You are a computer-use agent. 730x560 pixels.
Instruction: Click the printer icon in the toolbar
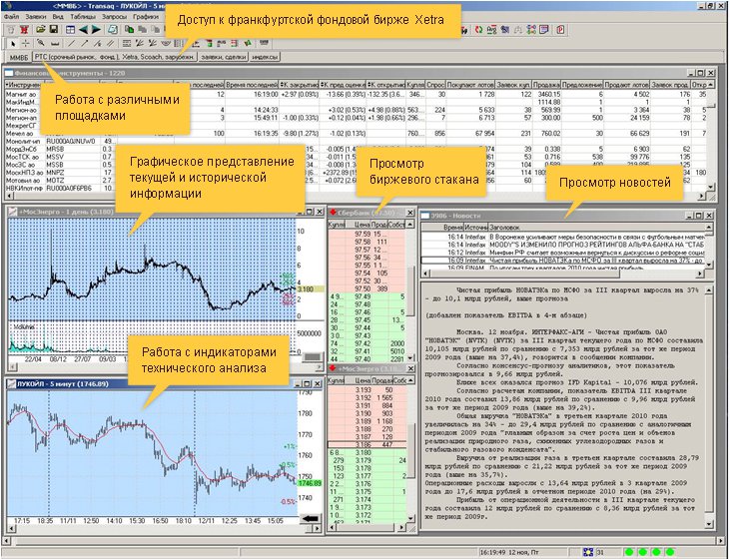point(113,30)
